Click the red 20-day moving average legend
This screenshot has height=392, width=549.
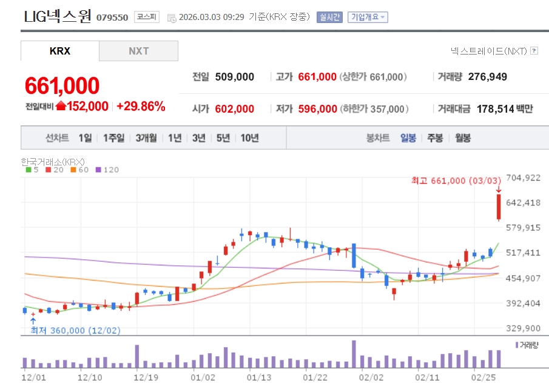pyautogui.click(x=55, y=170)
